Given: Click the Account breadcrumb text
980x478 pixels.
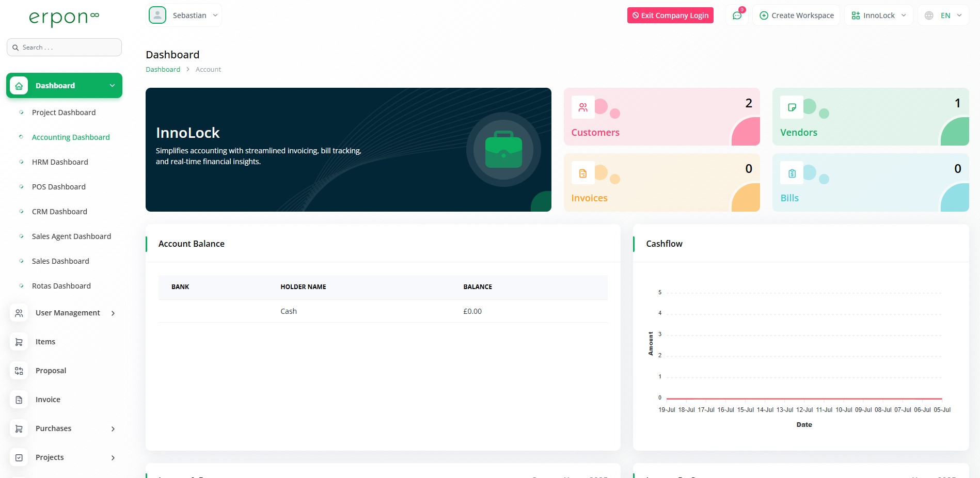Looking at the screenshot, I should (208, 69).
